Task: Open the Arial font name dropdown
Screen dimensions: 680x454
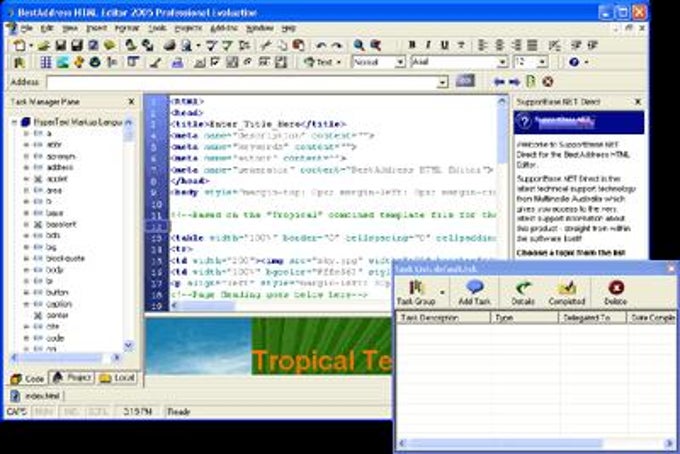Action: point(503,62)
